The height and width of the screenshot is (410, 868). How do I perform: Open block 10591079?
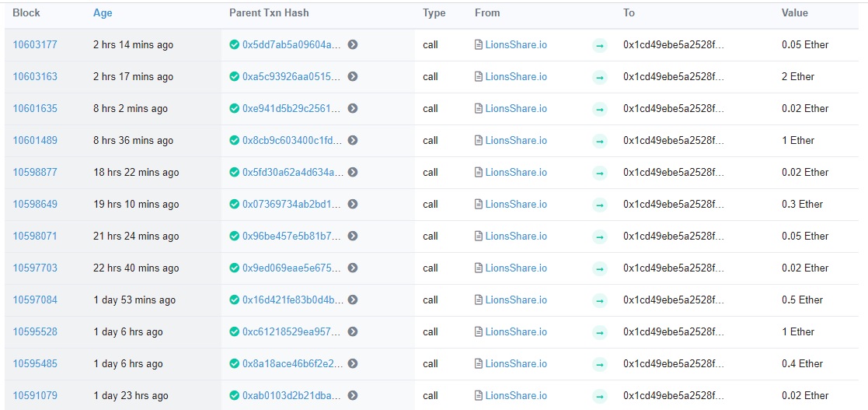tap(35, 395)
